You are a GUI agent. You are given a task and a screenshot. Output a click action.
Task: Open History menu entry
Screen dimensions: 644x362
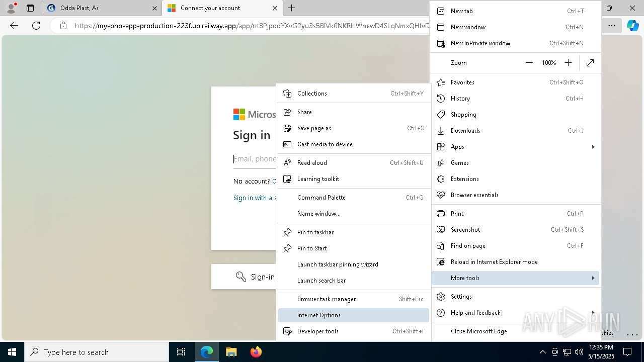[516, 98]
